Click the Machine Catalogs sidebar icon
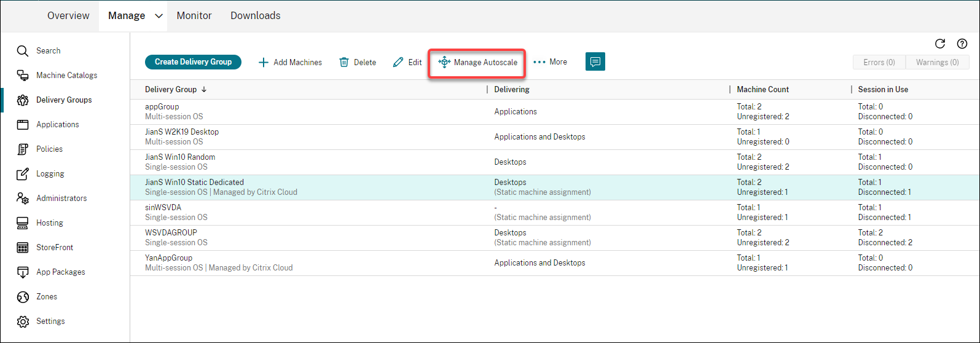Screen dimensions: 980x343 pos(23,76)
